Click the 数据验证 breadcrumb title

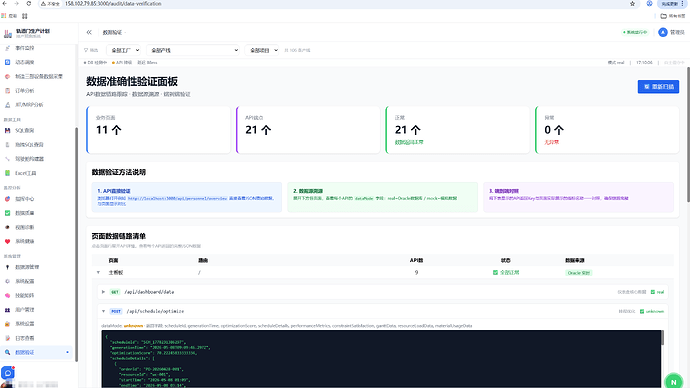(112, 32)
